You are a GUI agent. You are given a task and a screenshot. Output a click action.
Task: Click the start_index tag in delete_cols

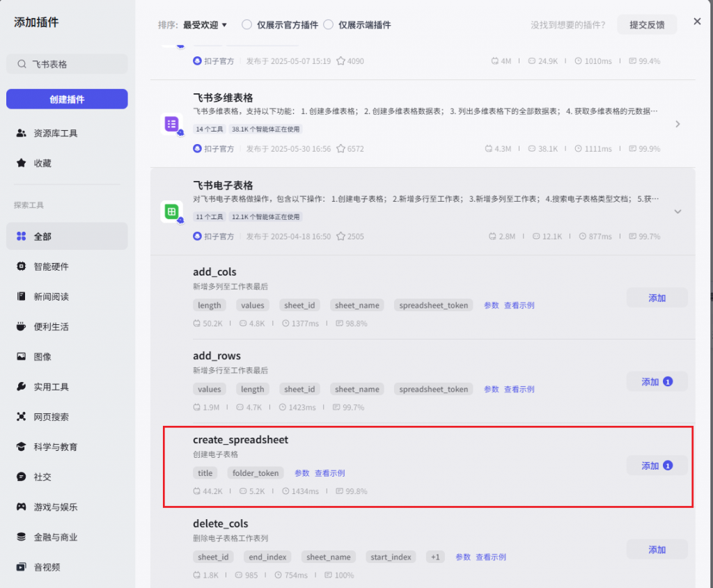click(391, 557)
